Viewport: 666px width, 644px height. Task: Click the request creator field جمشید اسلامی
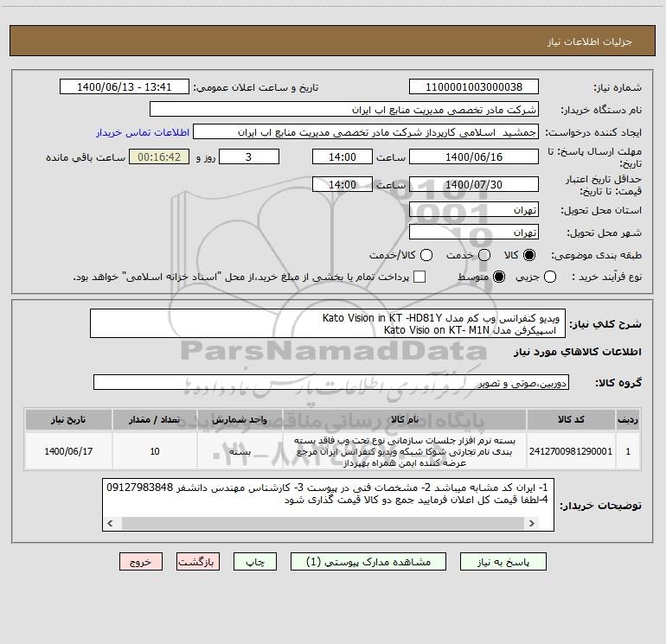pos(366,132)
